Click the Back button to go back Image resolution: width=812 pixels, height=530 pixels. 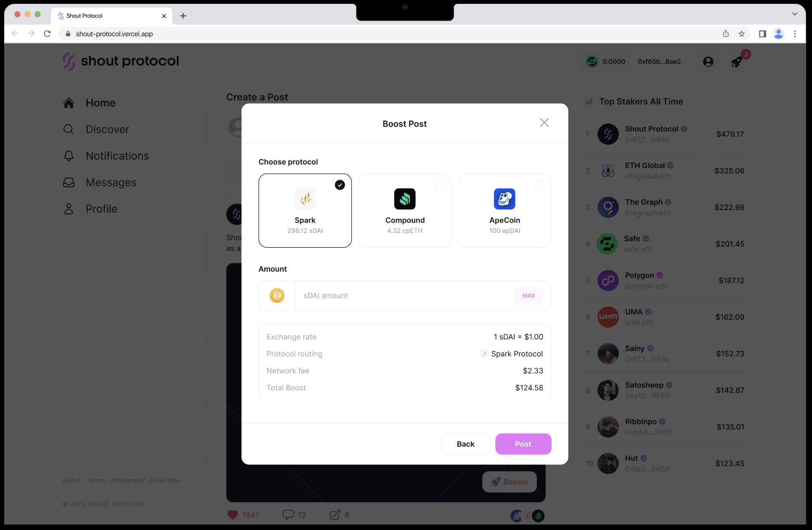click(465, 444)
